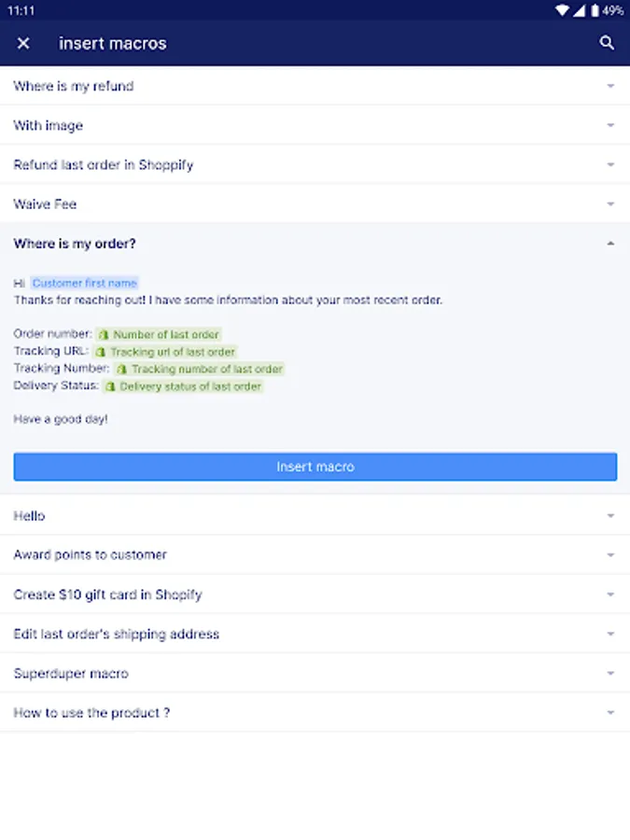Click Shopify icon on Tracking url variable

coord(101,352)
